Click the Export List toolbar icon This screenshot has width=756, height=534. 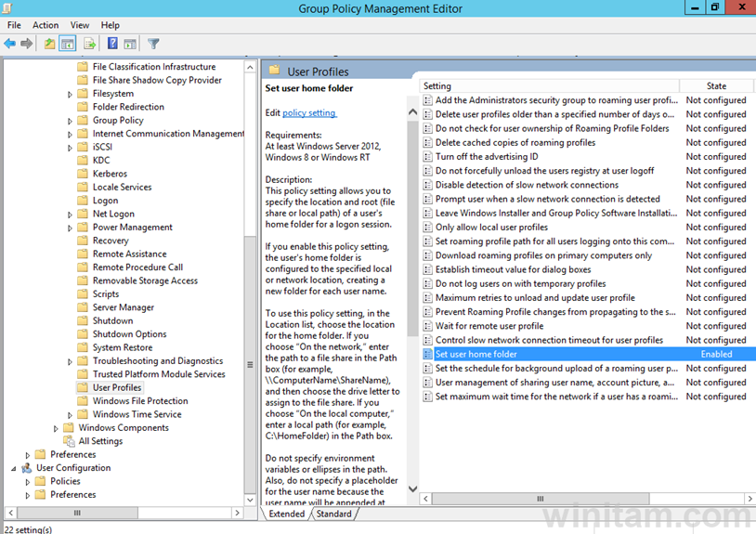point(90,44)
